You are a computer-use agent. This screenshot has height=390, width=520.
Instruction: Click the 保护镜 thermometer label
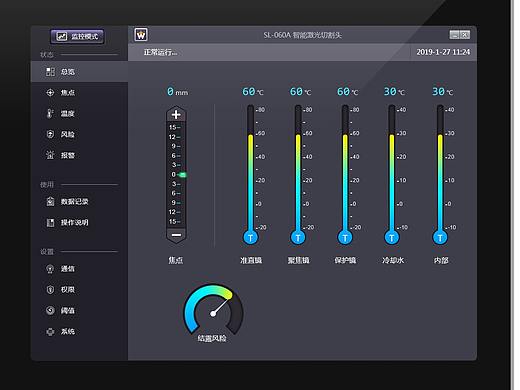pyautogui.click(x=345, y=260)
